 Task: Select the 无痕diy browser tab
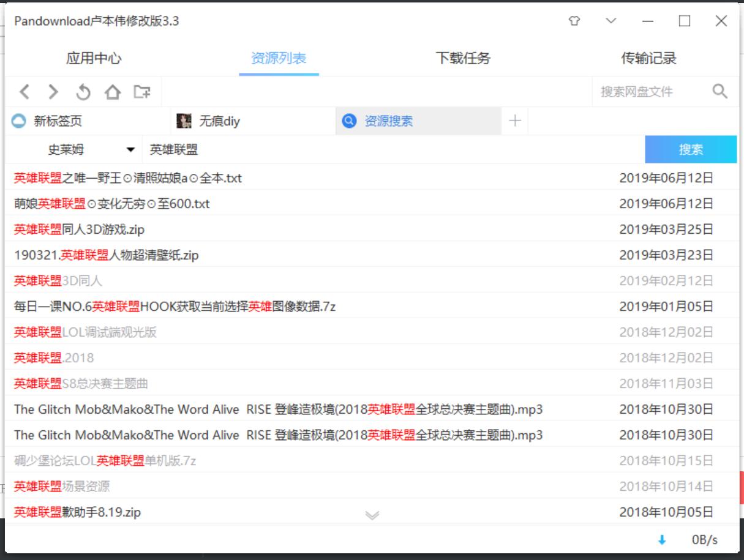point(253,121)
